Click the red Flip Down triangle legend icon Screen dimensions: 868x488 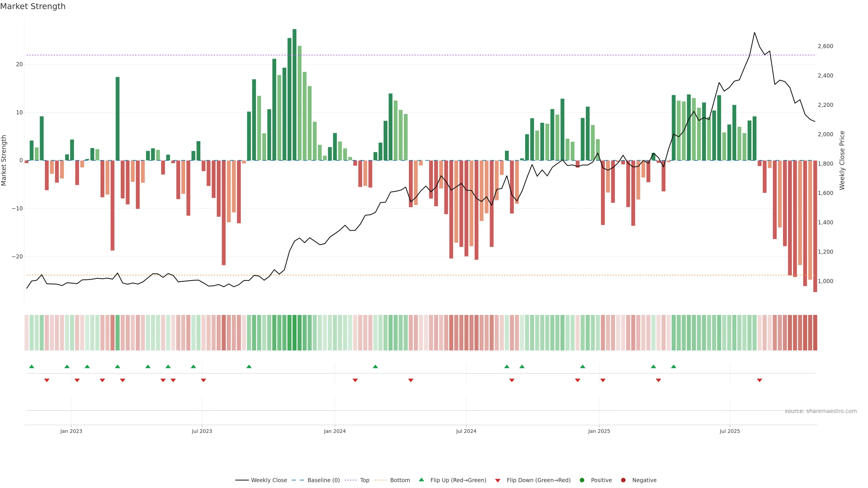498,480
